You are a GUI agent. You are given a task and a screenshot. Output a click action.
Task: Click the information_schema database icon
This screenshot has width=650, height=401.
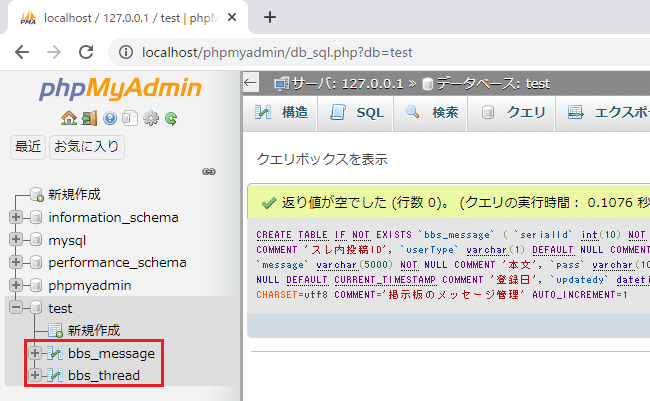(36, 217)
